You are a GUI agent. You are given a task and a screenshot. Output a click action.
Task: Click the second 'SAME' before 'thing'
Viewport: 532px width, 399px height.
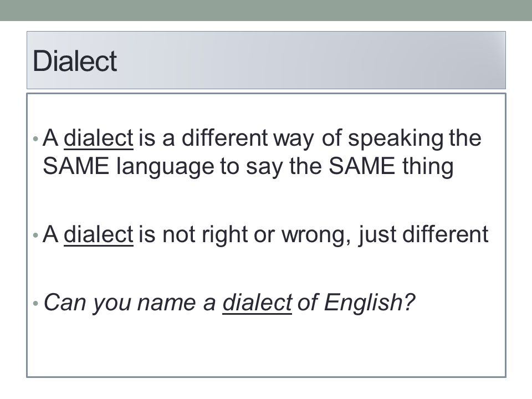[x=362, y=166]
